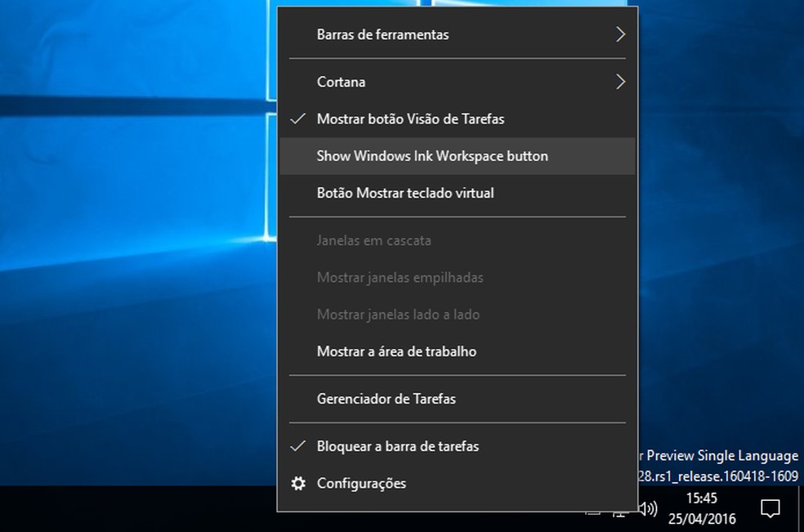804x532 pixels.
Task: Enable Show Windows Ink Workspace button
Action: (432, 155)
